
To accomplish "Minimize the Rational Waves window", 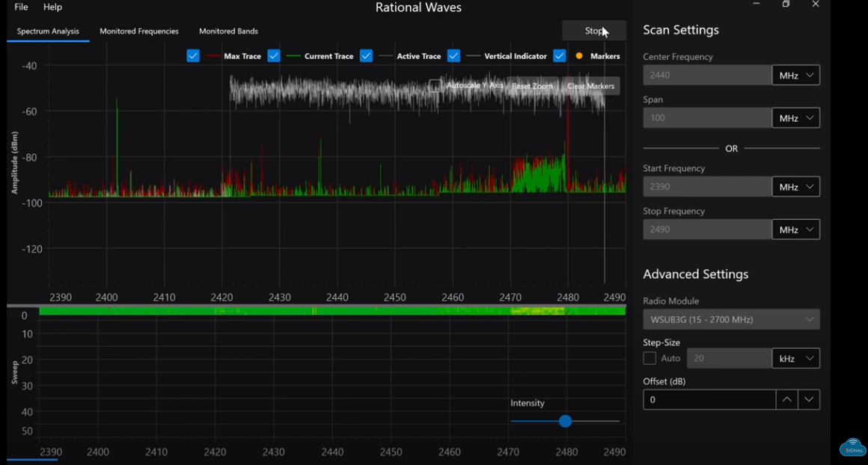I will click(757, 4).
